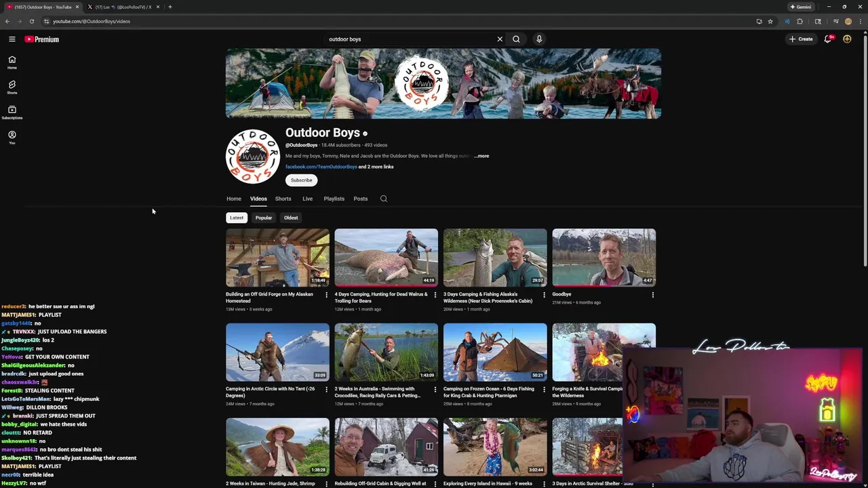Viewport: 868px width, 488px height.
Task: Play the Dead Walrus video thumbnail
Action: 386,258
